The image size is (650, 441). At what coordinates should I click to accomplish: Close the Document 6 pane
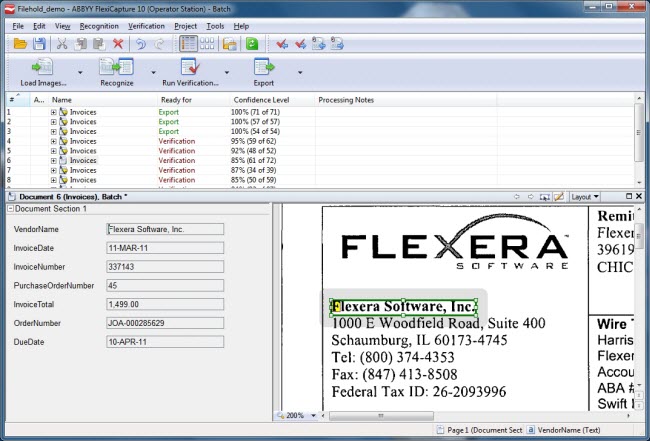639,196
